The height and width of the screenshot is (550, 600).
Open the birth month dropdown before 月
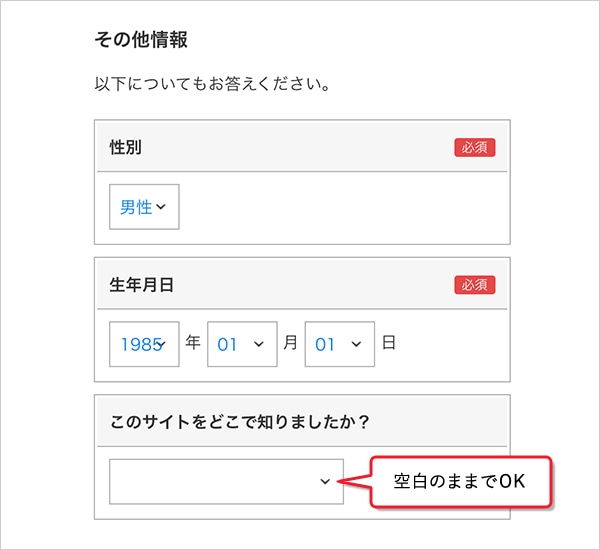(241, 344)
